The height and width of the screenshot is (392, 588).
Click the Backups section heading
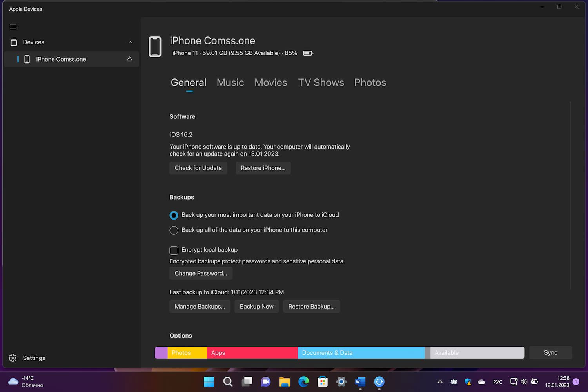click(x=182, y=197)
